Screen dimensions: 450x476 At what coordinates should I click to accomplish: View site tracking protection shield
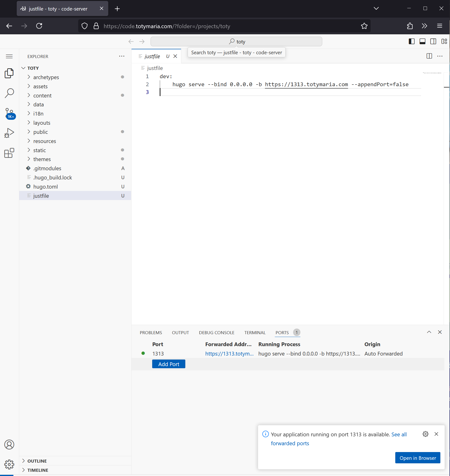coord(85,26)
